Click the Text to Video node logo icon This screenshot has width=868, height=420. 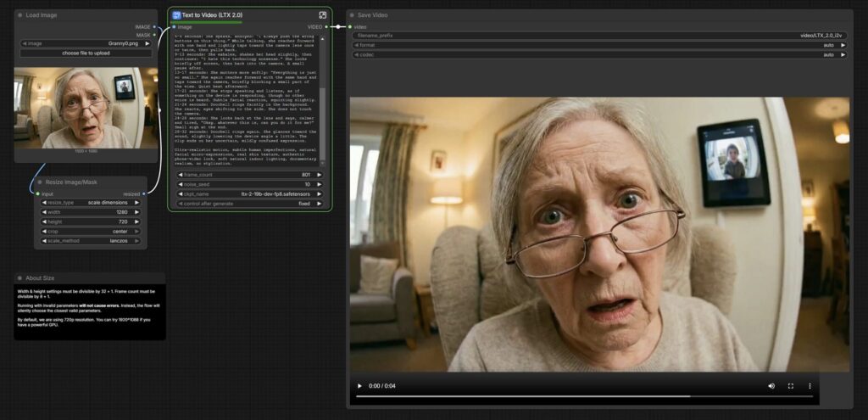(177, 15)
